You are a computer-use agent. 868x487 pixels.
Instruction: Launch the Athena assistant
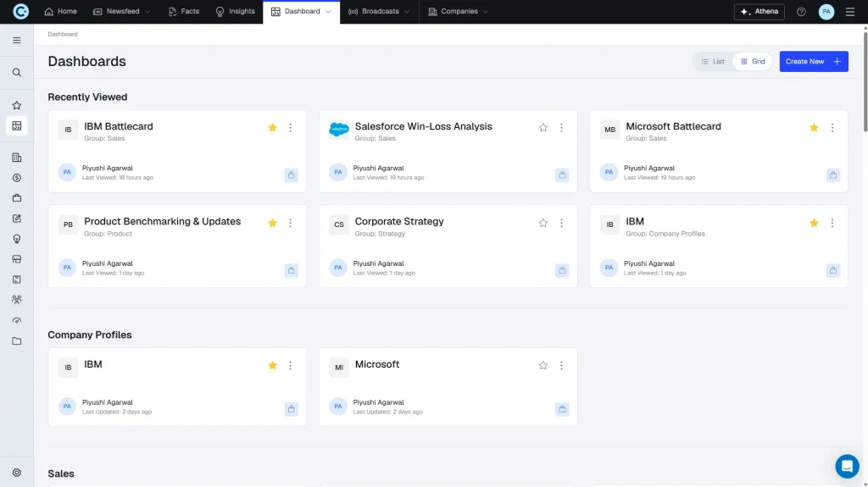[759, 12]
